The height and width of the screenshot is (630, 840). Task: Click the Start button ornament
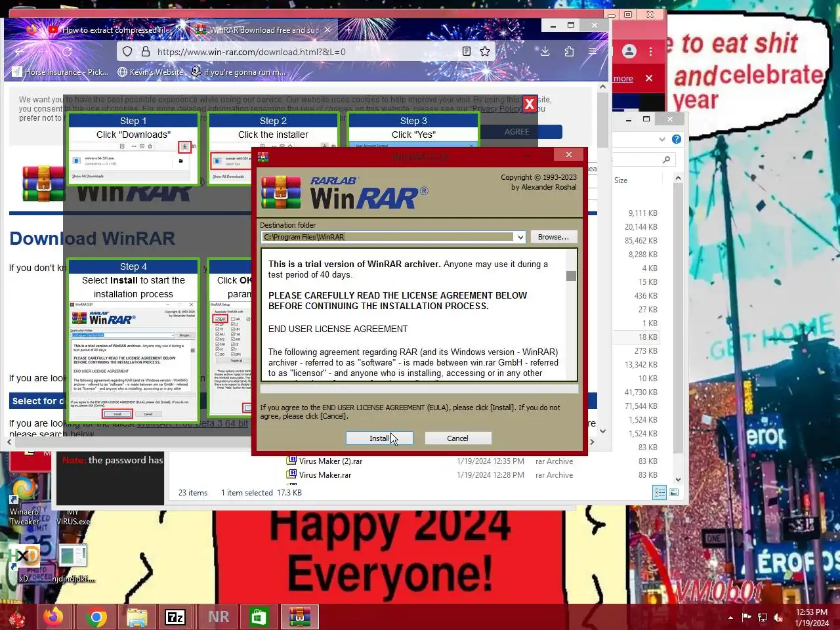[16, 618]
